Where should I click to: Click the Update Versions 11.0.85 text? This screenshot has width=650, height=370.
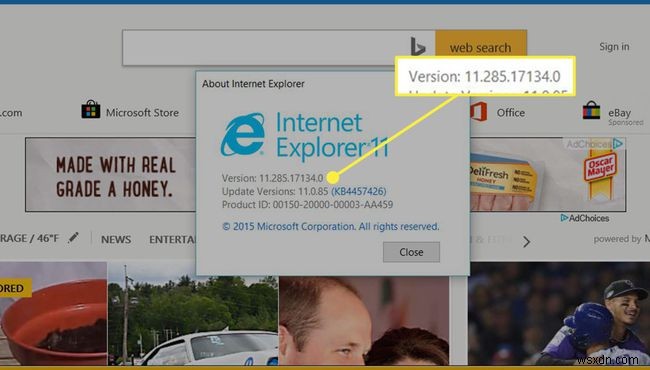[x=274, y=191]
